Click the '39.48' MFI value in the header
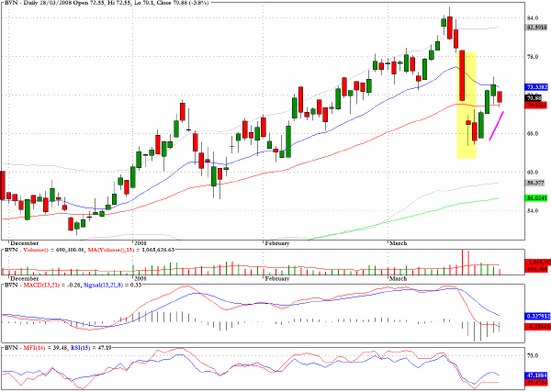Image resolution: width=551 pixels, height=392 pixels. click(x=60, y=348)
